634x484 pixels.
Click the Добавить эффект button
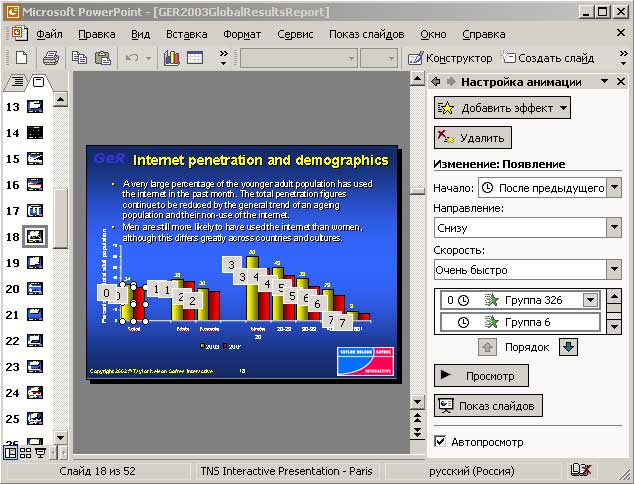click(502, 108)
